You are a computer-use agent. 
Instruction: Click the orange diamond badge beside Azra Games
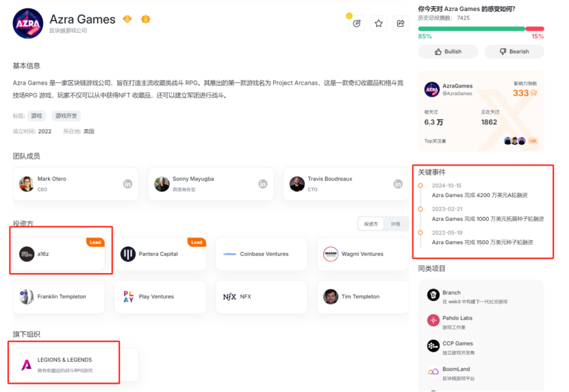pyautogui.click(x=127, y=19)
